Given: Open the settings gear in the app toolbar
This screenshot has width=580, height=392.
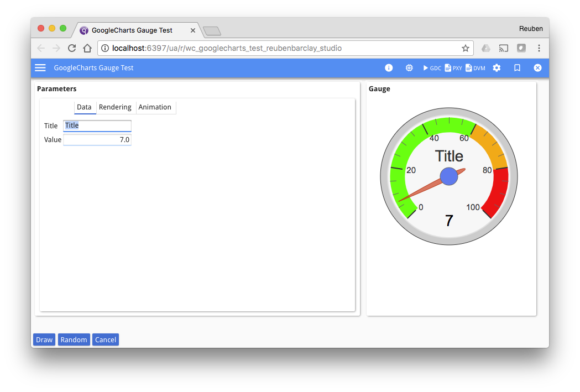Looking at the screenshot, I should tap(496, 67).
